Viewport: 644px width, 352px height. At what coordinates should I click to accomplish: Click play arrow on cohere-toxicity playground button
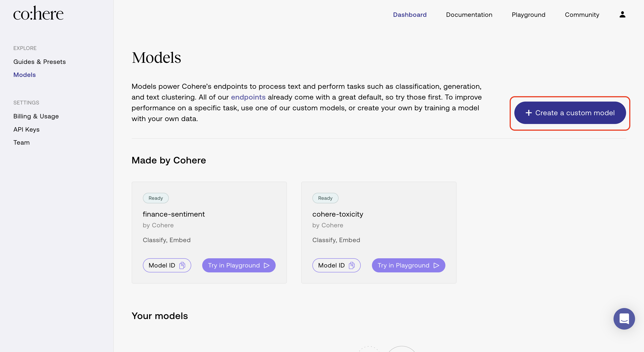pyautogui.click(x=436, y=265)
